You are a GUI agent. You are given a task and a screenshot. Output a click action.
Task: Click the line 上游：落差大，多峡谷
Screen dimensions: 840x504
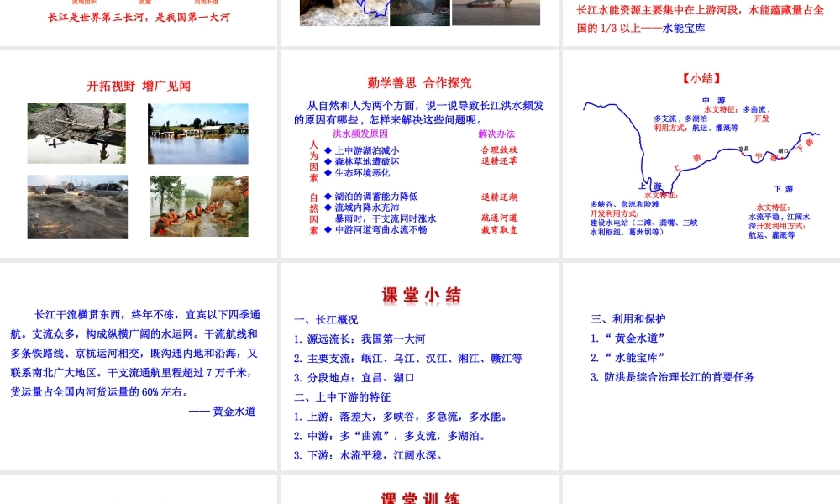coord(401,417)
